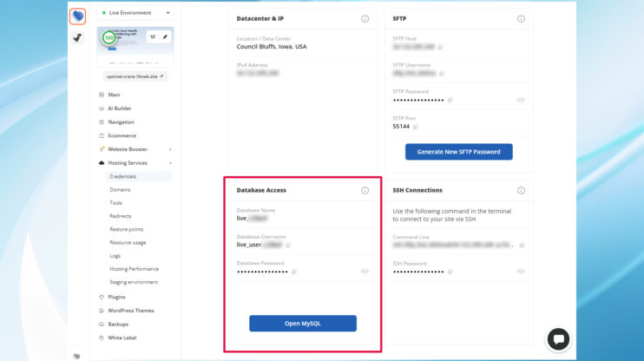Select Restore points submenu item

pyautogui.click(x=127, y=229)
